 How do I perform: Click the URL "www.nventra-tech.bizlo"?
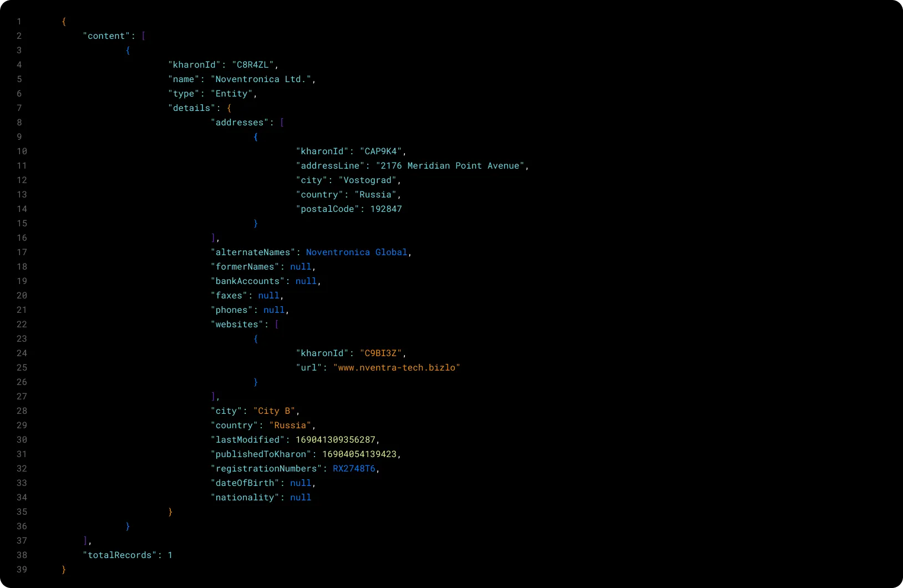pyautogui.click(x=397, y=368)
